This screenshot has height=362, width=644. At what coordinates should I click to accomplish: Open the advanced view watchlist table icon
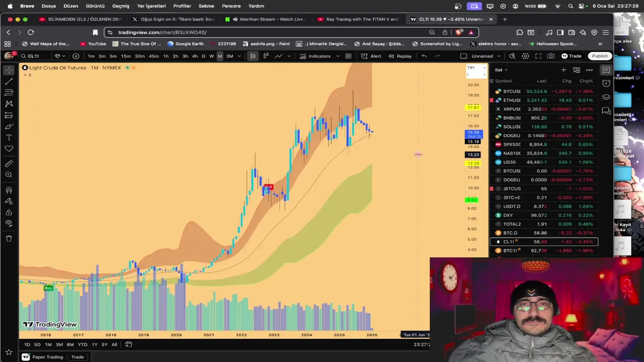pos(577,70)
